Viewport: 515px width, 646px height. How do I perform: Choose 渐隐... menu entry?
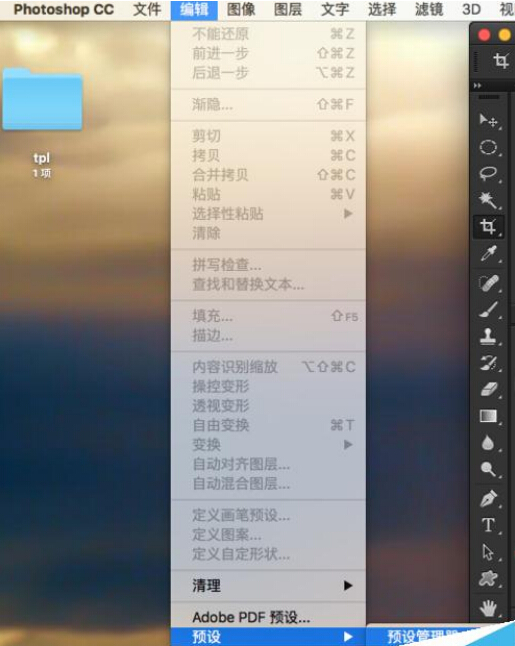coord(268,105)
